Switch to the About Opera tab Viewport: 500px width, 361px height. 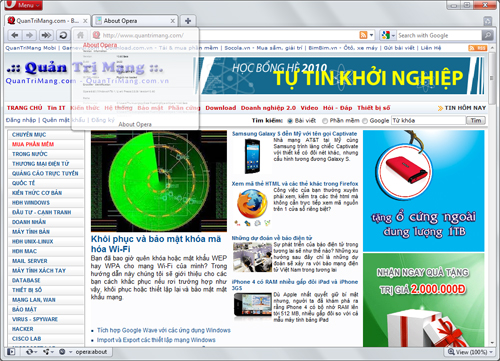pos(135,21)
